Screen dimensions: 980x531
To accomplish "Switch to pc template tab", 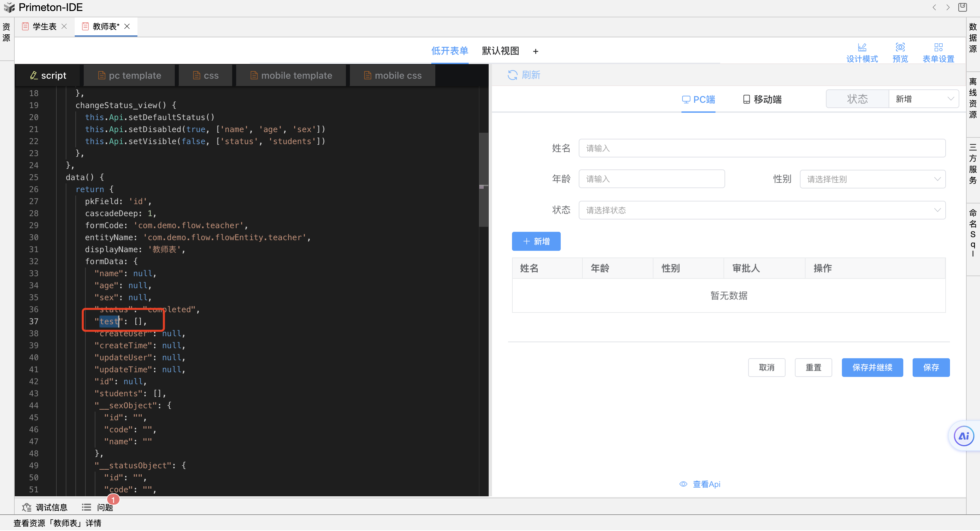I will tap(129, 76).
